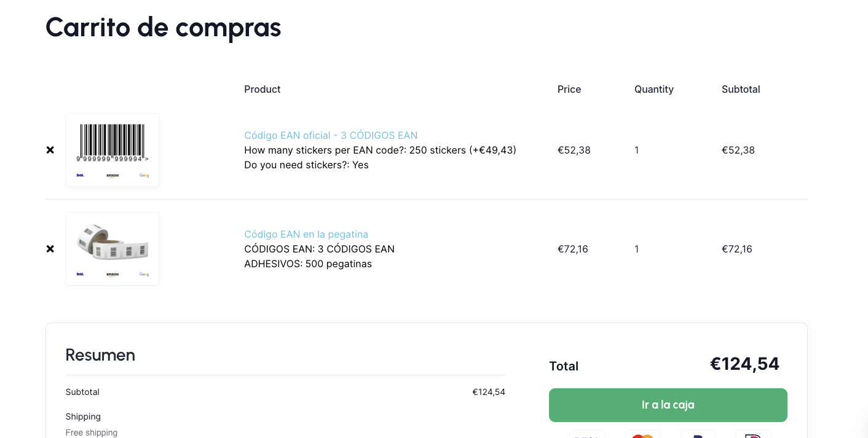Click the Visa payment icon

(x=587, y=434)
